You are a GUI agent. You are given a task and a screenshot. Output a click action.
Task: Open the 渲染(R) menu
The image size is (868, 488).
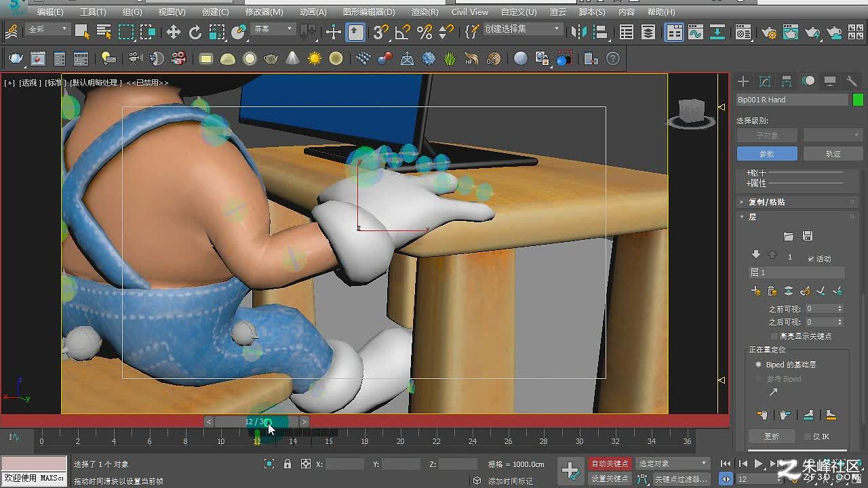point(425,12)
